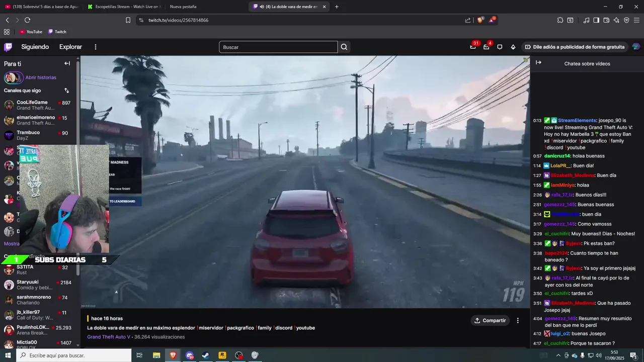This screenshot has height=362, width=644.
Task: Open gomezzz_145 username on Como vamosss message
Action: pos(559,224)
